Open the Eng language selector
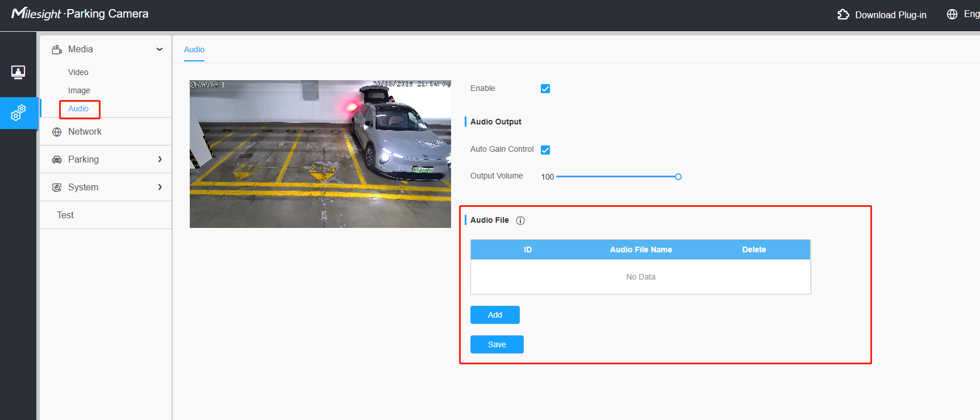The height and width of the screenshot is (420, 980). [971, 14]
